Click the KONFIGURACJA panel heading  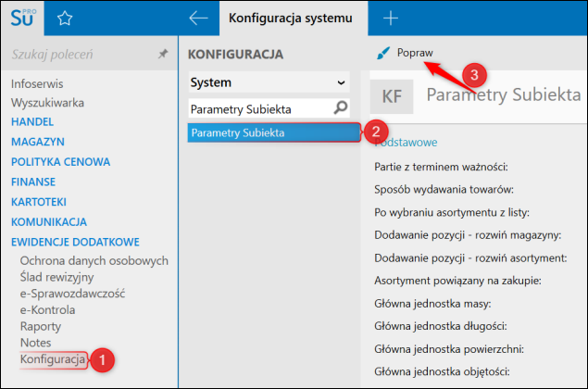[x=235, y=55]
